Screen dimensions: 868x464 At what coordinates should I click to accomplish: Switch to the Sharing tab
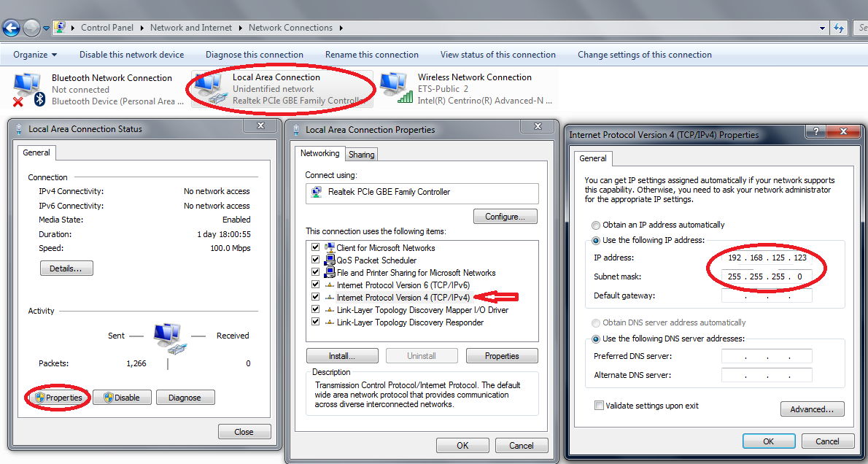[x=361, y=155]
